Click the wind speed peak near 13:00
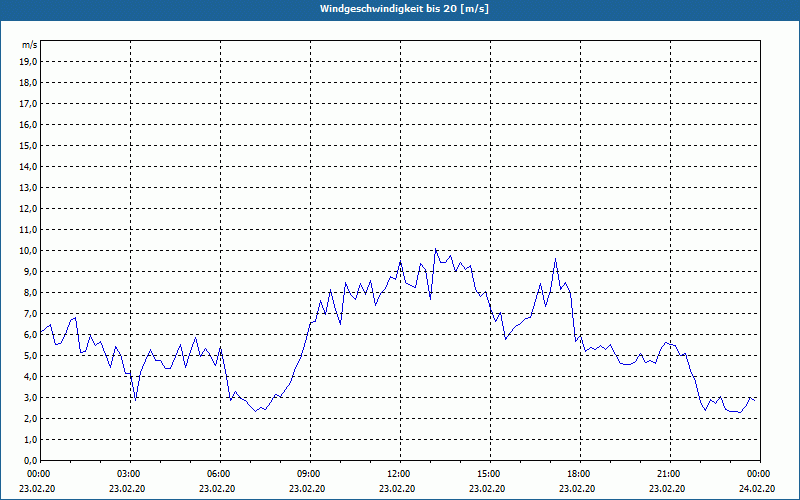 435,249
